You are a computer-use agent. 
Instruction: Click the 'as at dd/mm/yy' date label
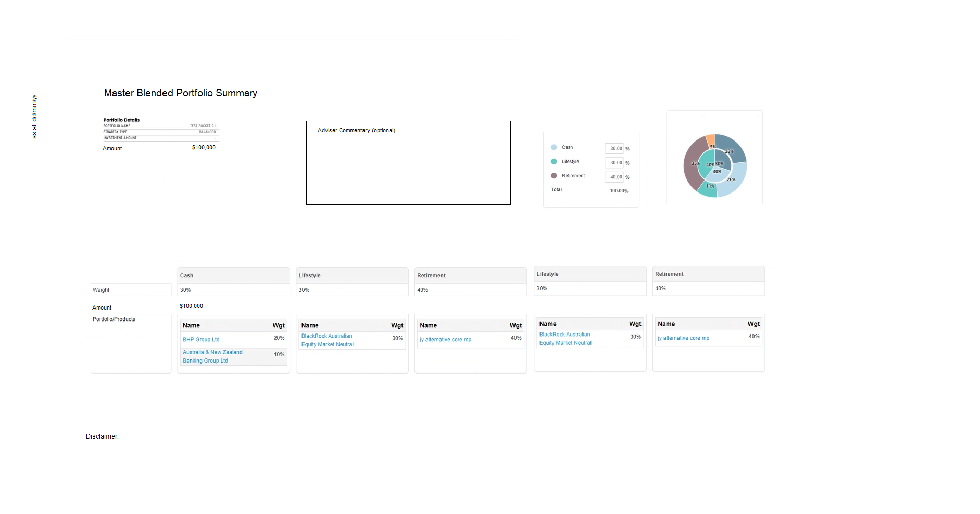point(34,117)
